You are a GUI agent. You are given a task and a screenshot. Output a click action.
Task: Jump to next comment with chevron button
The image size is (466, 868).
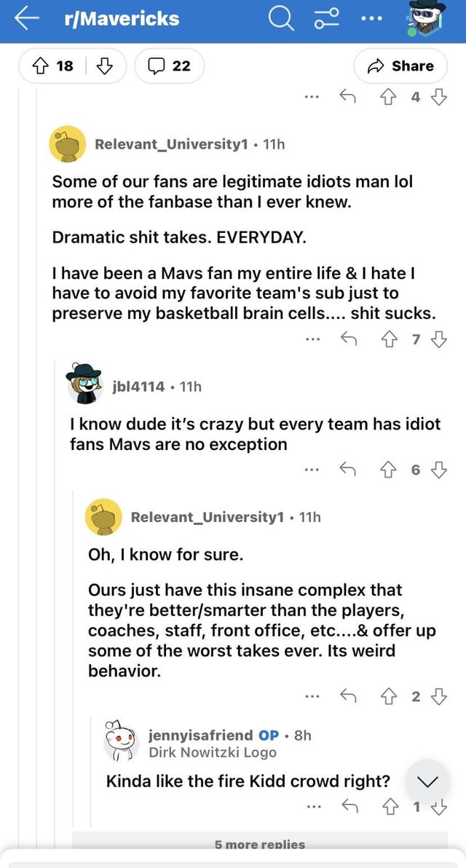click(427, 782)
